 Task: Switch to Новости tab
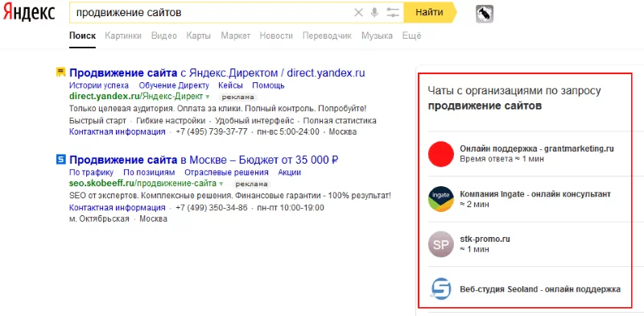[276, 35]
